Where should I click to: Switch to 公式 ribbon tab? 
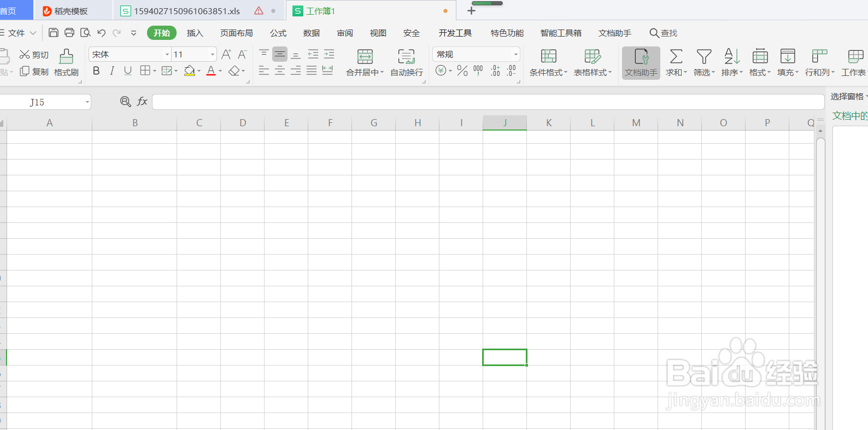278,33
